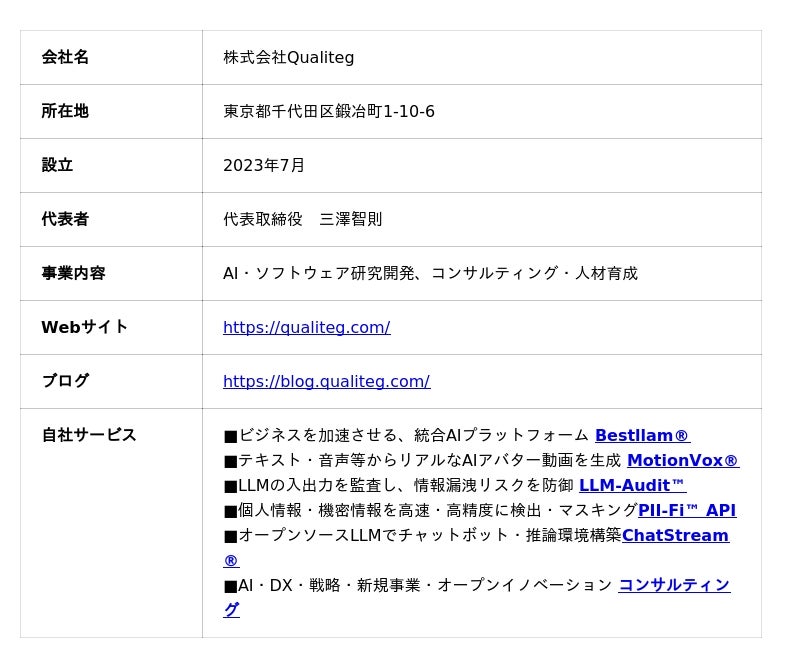Screen dimensions: 800x668
Task: Click the representative name 三澤智則
Action: (350, 219)
